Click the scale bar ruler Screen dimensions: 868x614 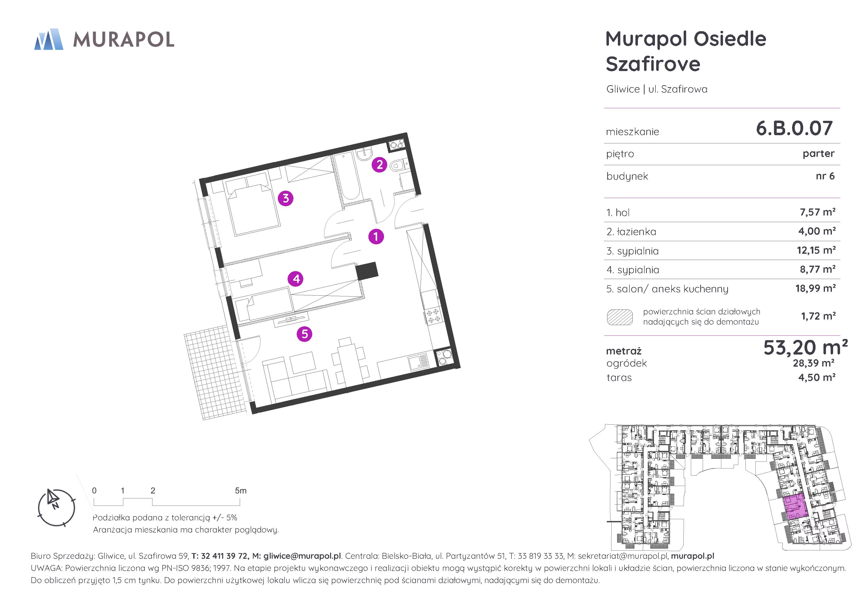[167, 502]
